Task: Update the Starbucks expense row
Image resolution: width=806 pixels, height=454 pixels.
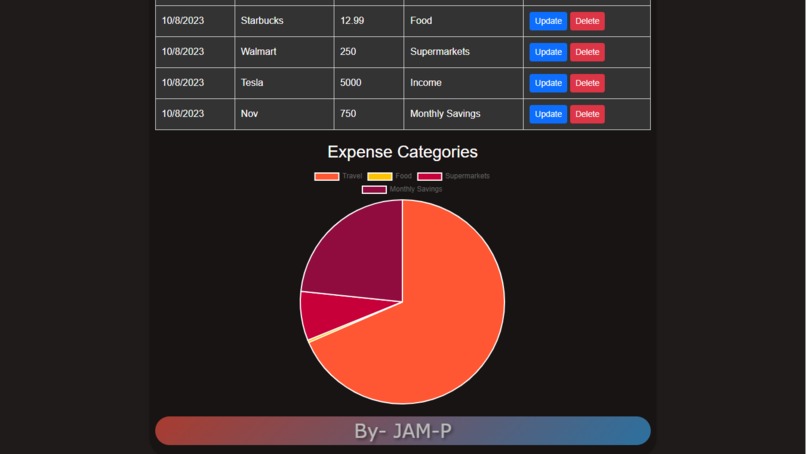Action: (x=548, y=21)
